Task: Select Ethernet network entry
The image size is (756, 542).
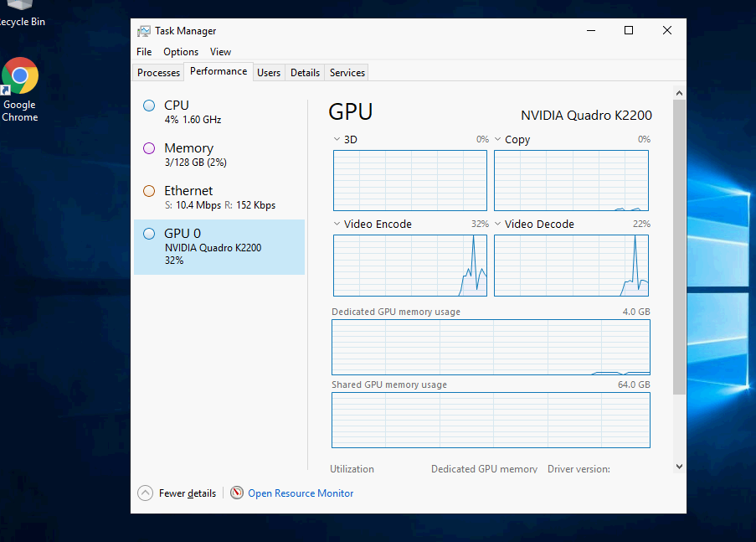Action: point(219,198)
